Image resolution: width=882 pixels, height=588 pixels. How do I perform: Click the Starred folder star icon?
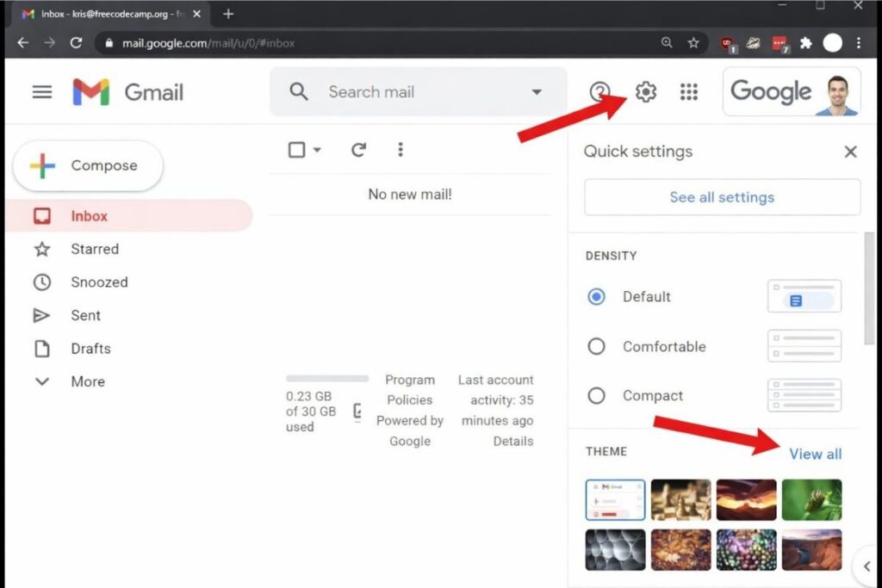42,250
